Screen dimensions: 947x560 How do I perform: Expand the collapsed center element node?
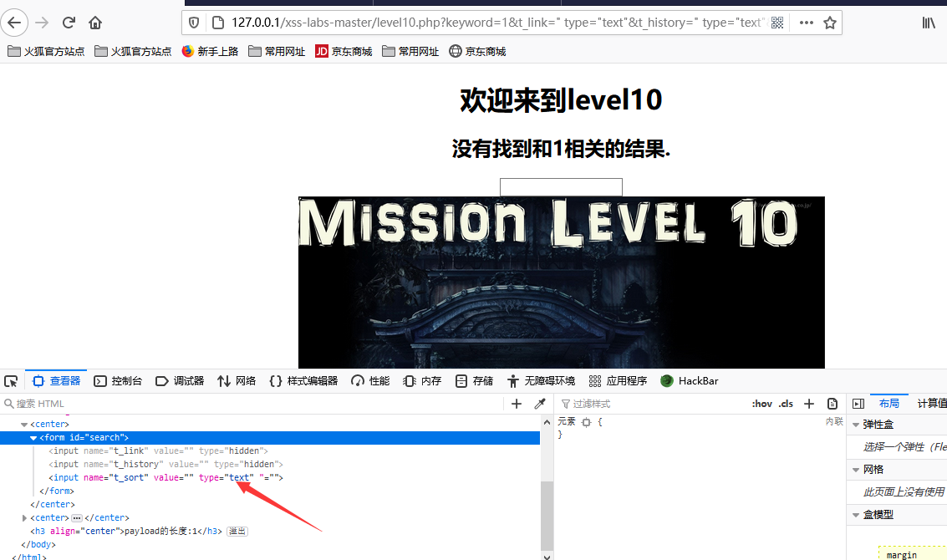(24, 517)
